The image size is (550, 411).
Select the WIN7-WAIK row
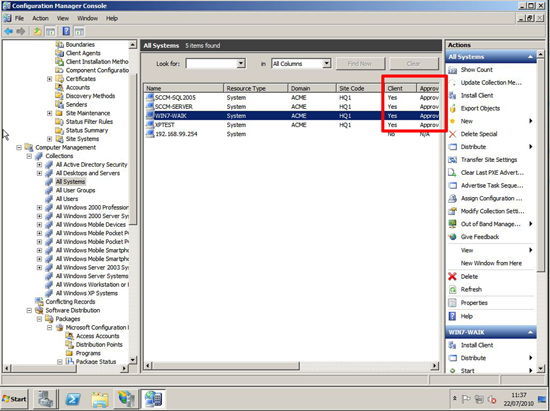click(x=292, y=116)
